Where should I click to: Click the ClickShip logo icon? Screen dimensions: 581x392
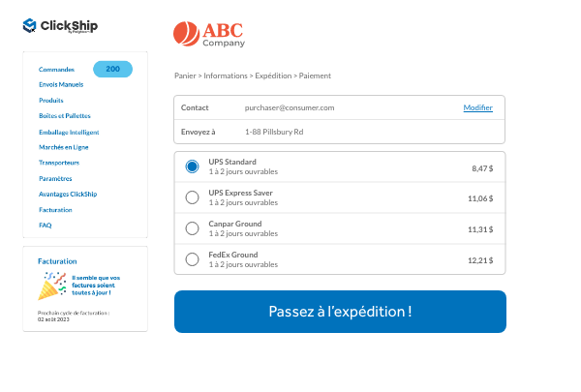click(30, 25)
